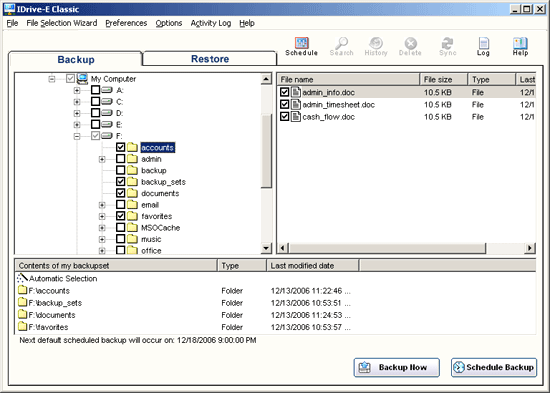This screenshot has height=393, width=550.
Task: Click the file list scroll right arrow
Action: tap(530, 248)
